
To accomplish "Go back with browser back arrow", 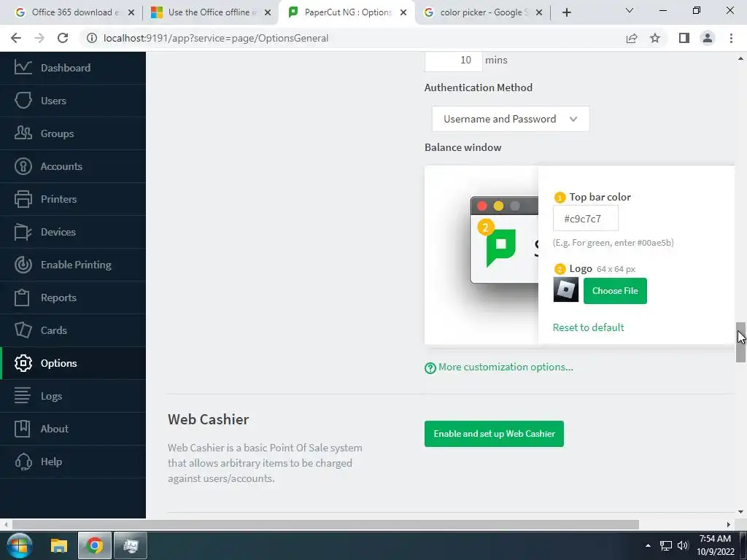I will (16, 38).
